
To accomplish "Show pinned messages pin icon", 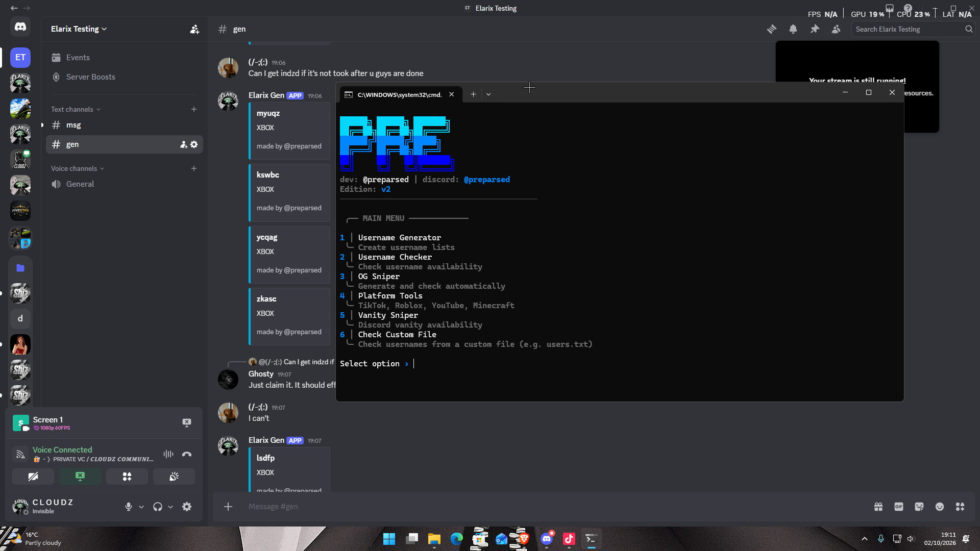I will click(815, 29).
